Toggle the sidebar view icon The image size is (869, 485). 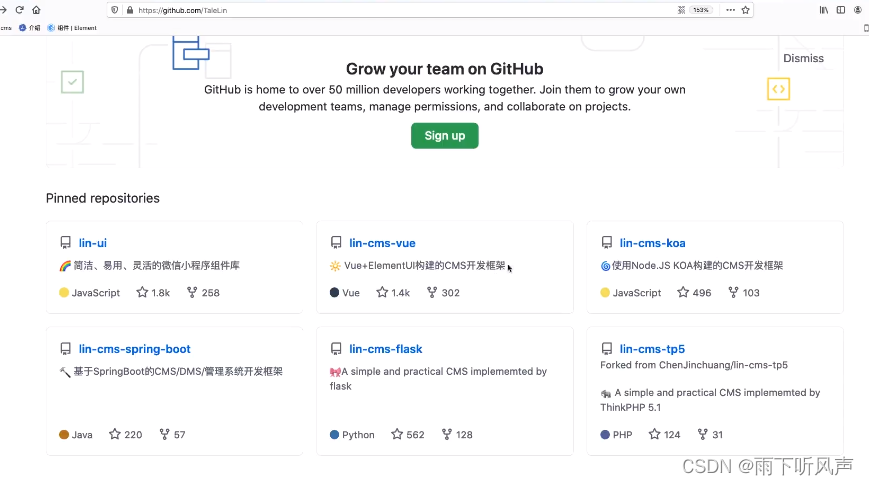(841, 10)
